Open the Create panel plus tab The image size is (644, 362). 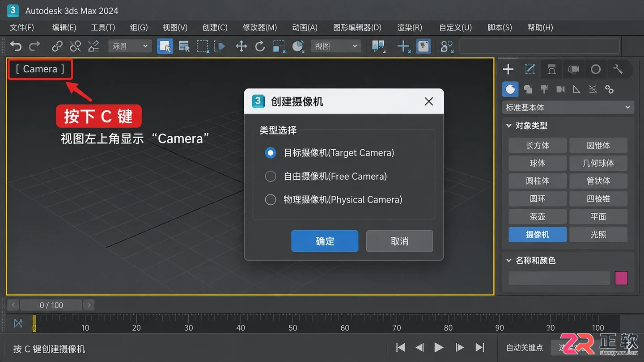pos(508,69)
